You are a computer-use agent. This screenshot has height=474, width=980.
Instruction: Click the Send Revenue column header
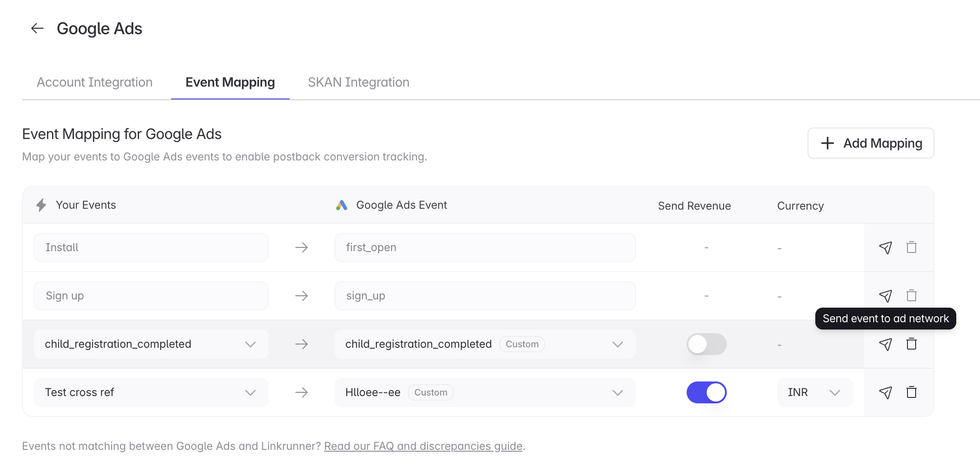point(694,206)
